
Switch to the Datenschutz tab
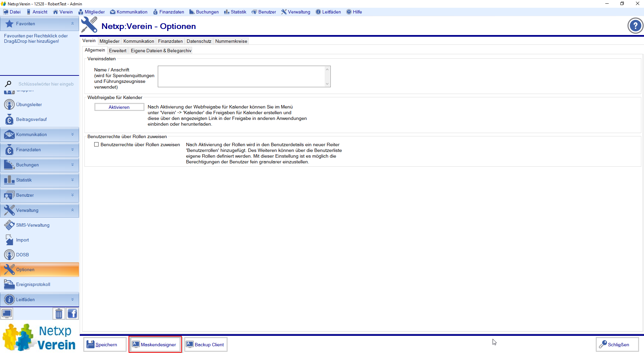tap(199, 41)
